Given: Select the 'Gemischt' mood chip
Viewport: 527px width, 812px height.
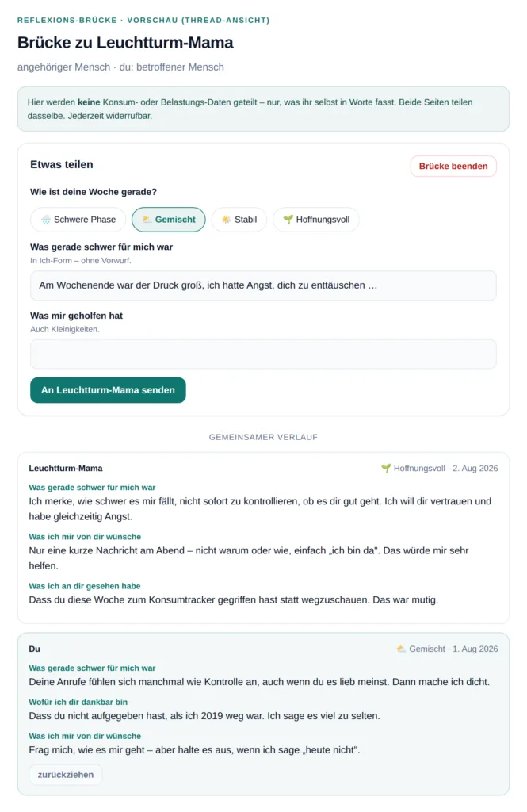Looking at the screenshot, I should [169, 220].
